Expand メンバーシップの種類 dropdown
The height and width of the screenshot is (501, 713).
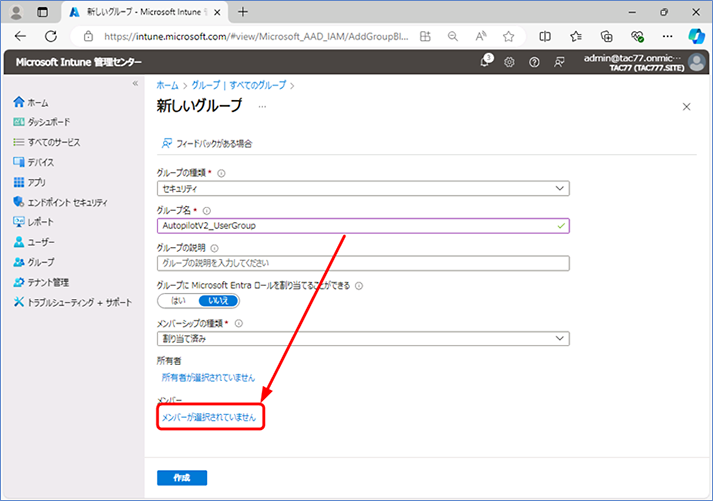point(363,339)
